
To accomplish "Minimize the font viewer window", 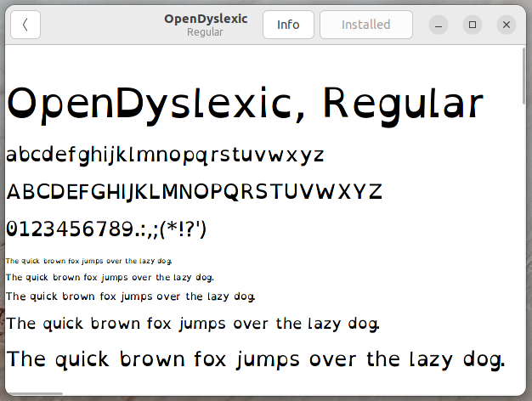I will tap(439, 25).
